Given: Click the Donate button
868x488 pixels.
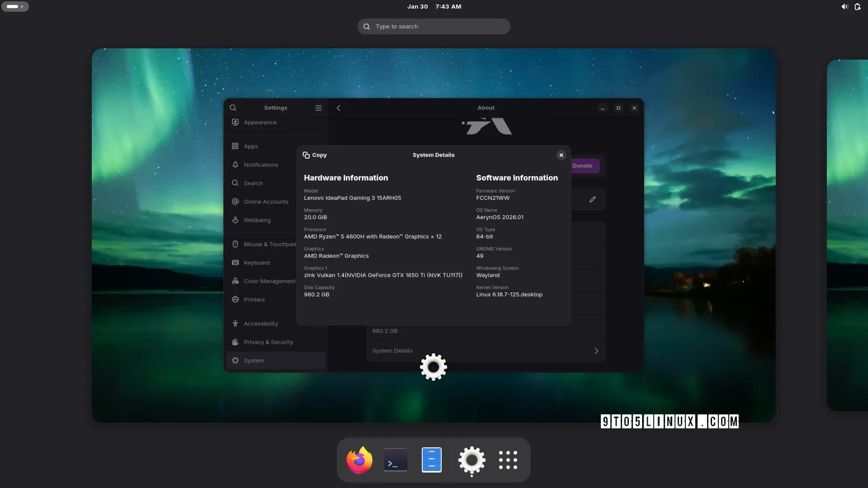Looking at the screenshot, I should (583, 165).
